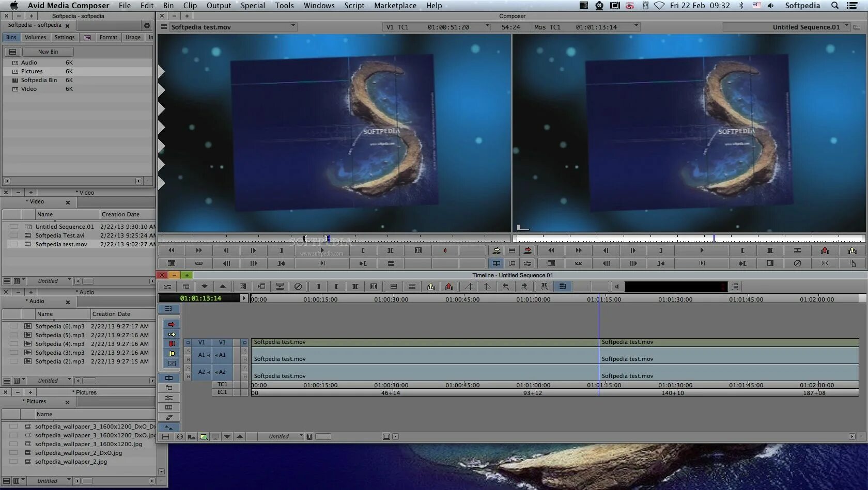
Task: Click Mark Clip under the record monitor
Action: click(770, 250)
